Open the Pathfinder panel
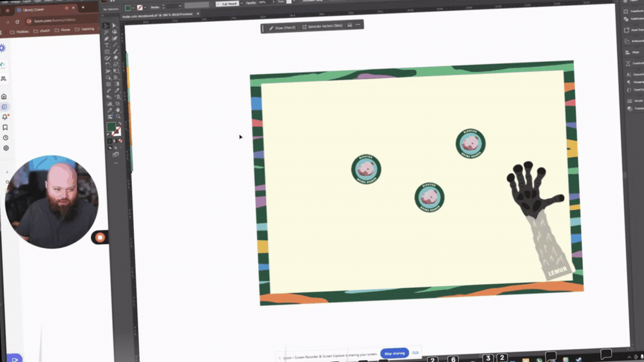This screenshot has height=362, width=644. click(x=633, y=19)
